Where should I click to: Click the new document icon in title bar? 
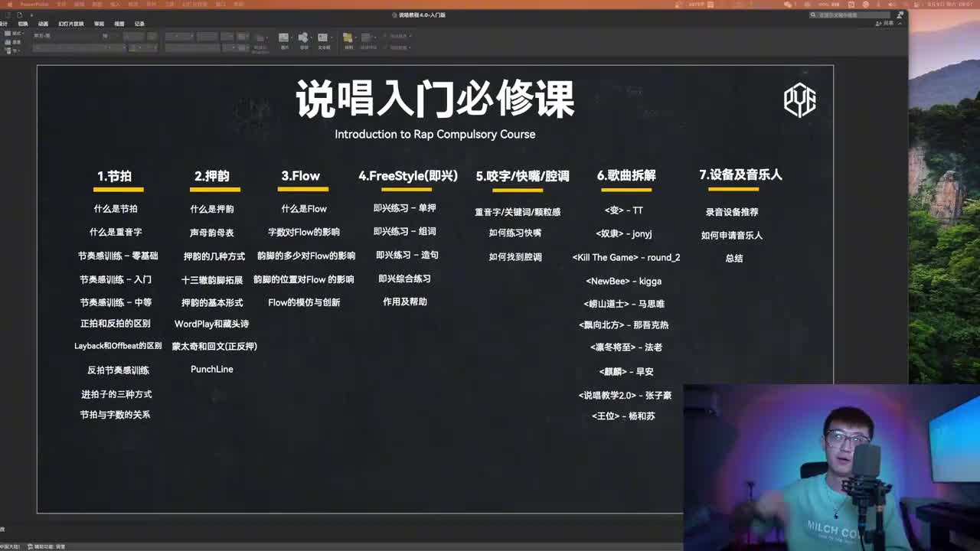tap(20, 15)
